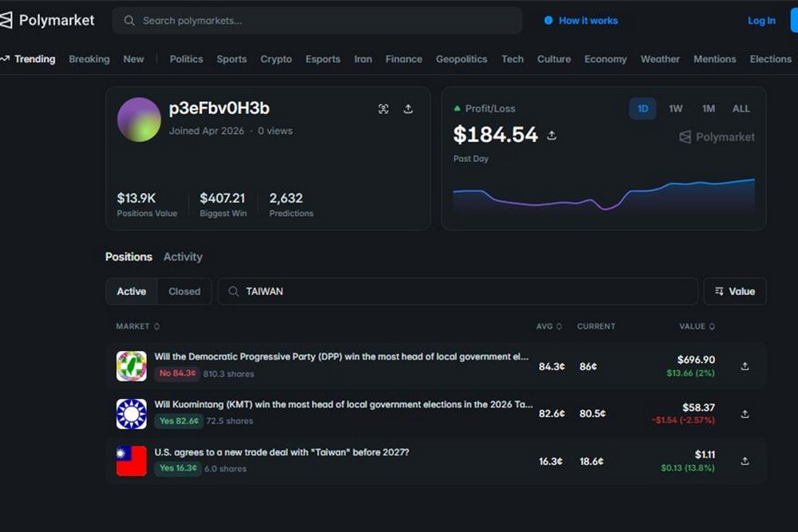Select the ALL profit/loss range

click(x=741, y=108)
